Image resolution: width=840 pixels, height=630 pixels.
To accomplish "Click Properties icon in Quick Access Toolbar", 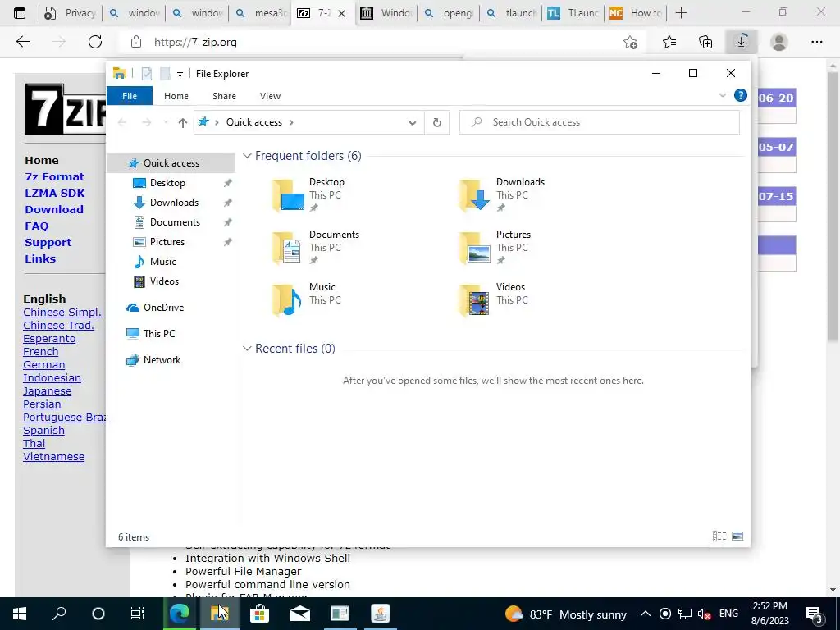I will tap(147, 74).
